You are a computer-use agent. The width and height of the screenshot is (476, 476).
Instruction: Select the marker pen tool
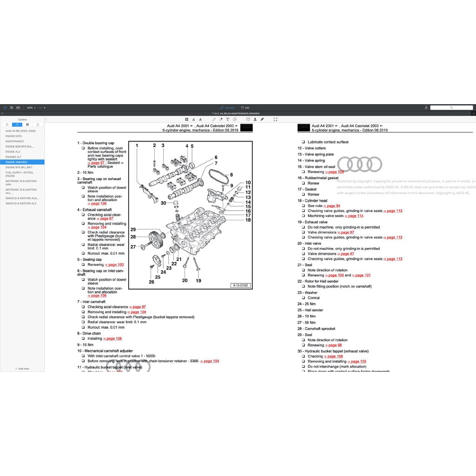pyautogui.click(x=221, y=119)
